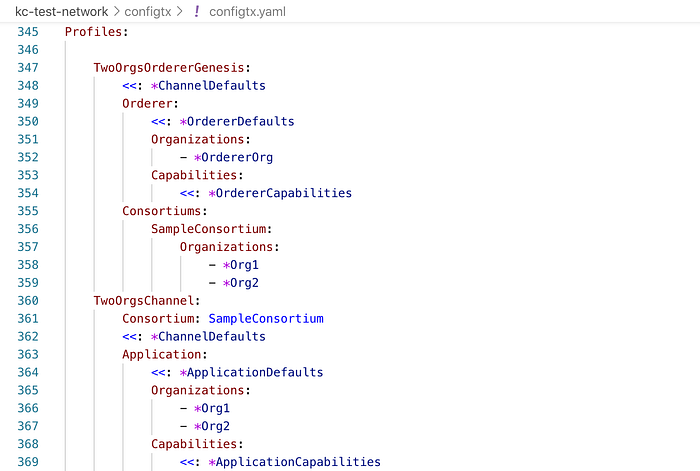Screen dimensions: 700x471
Task: Click the SampleConsortium value on line 361
Action: 266,318
